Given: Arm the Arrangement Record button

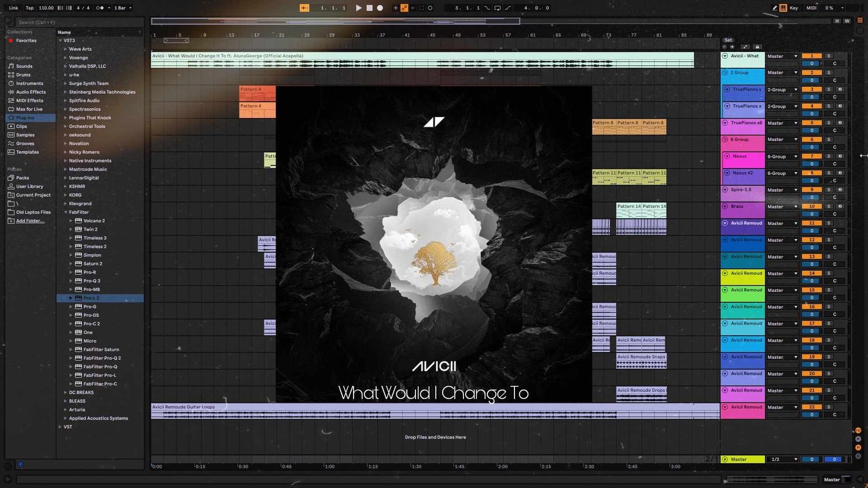Looking at the screenshot, I should (380, 8).
